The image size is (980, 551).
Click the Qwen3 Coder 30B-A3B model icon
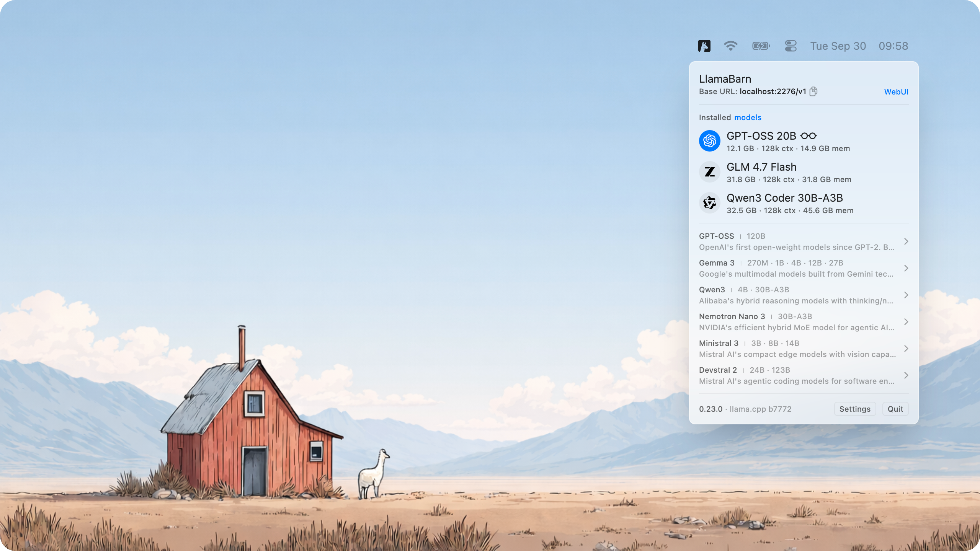pyautogui.click(x=709, y=203)
